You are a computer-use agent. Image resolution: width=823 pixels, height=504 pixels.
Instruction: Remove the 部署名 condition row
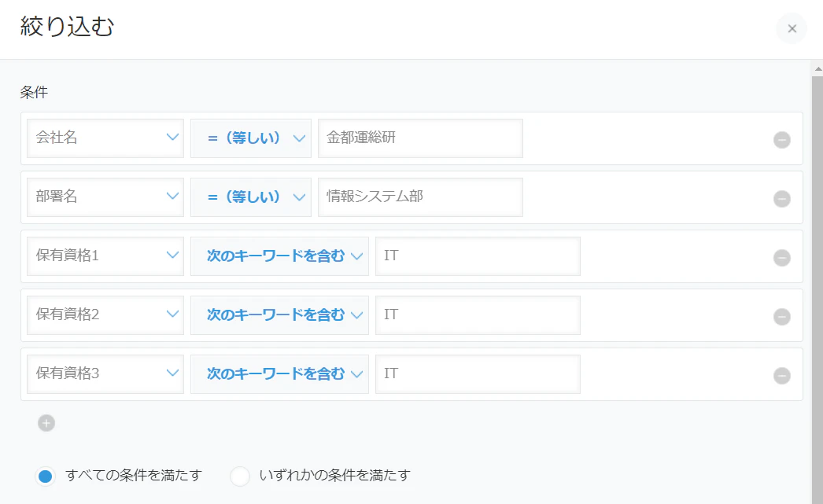(781, 199)
